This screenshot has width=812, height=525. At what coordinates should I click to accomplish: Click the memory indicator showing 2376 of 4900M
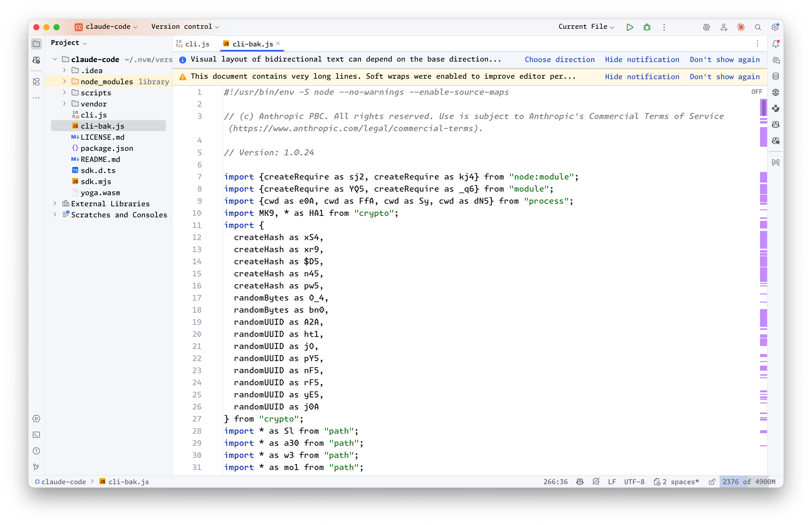(x=749, y=482)
